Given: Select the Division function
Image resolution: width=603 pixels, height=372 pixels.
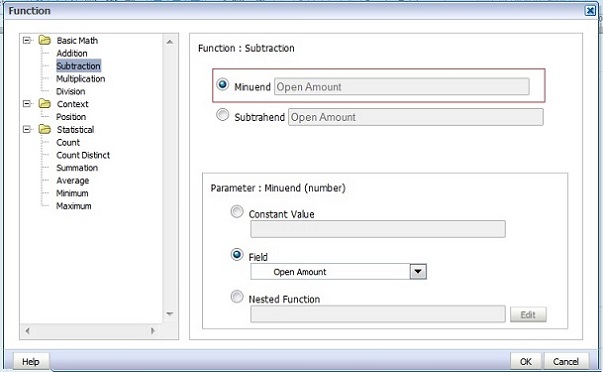Looking at the screenshot, I should (x=71, y=91).
